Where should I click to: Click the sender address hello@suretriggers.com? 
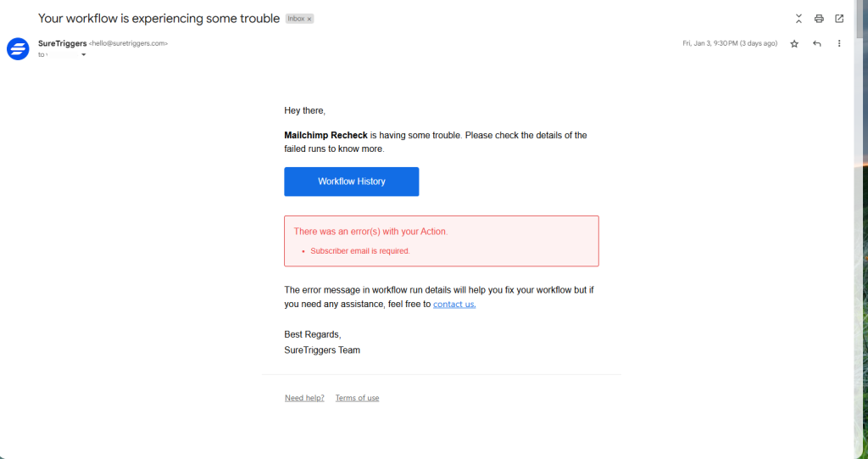point(129,43)
